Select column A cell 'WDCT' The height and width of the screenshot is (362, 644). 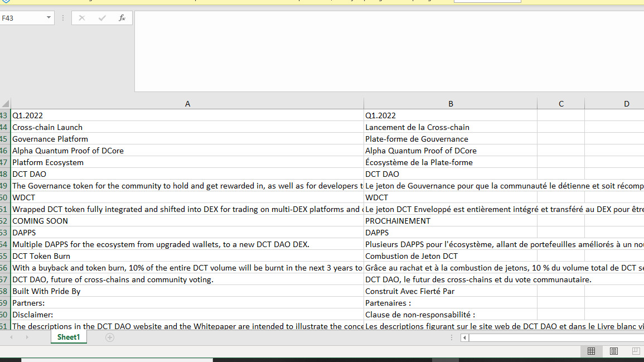[x=187, y=197]
